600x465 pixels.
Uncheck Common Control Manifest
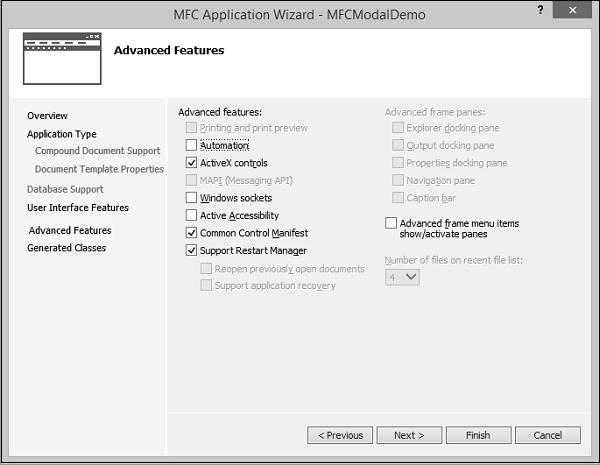191,233
